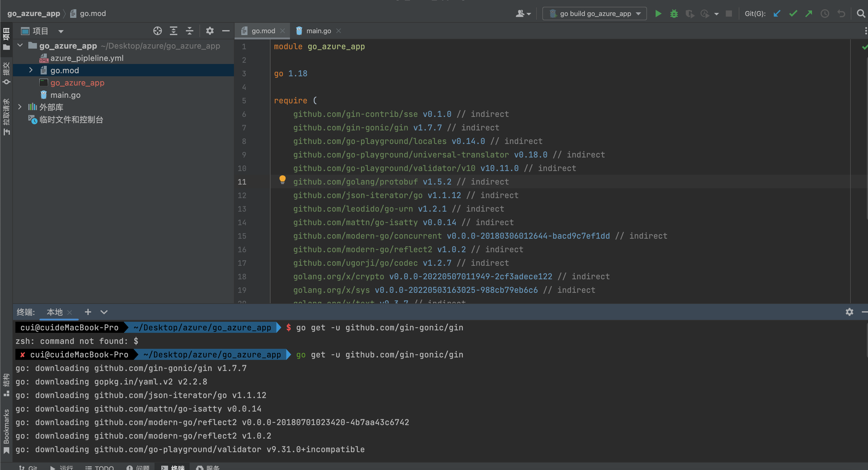The height and width of the screenshot is (470, 868).
Task: Update project via Git blue arrow
Action: click(x=777, y=14)
